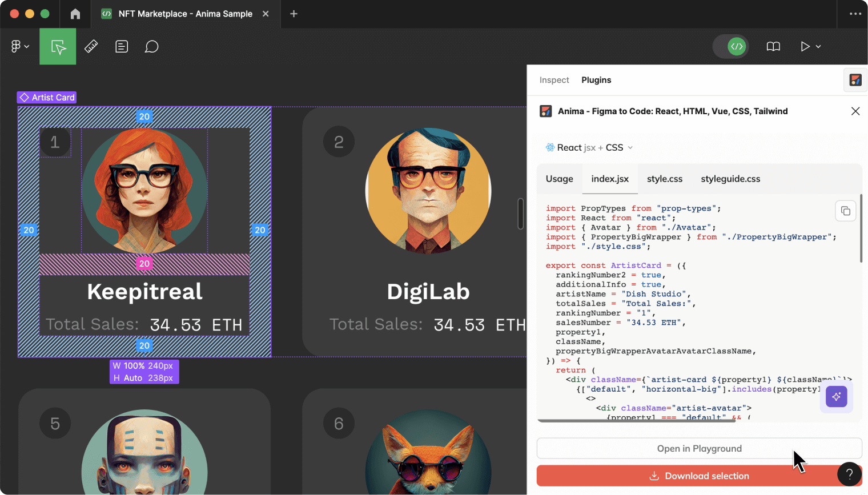868x495 pixels.
Task: Click the code panel horizontal scrollbar
Action: coord(636,421)
